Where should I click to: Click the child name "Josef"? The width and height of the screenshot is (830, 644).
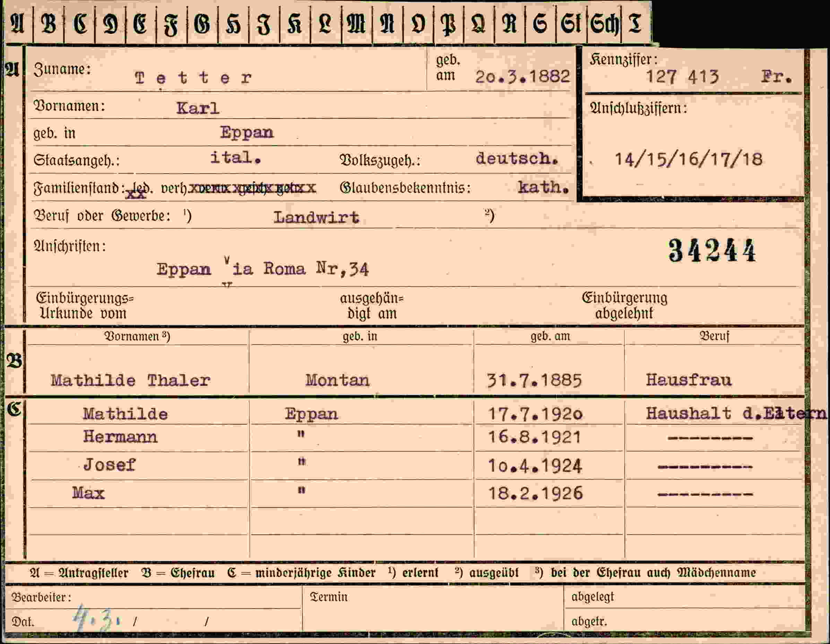point(109,465)
